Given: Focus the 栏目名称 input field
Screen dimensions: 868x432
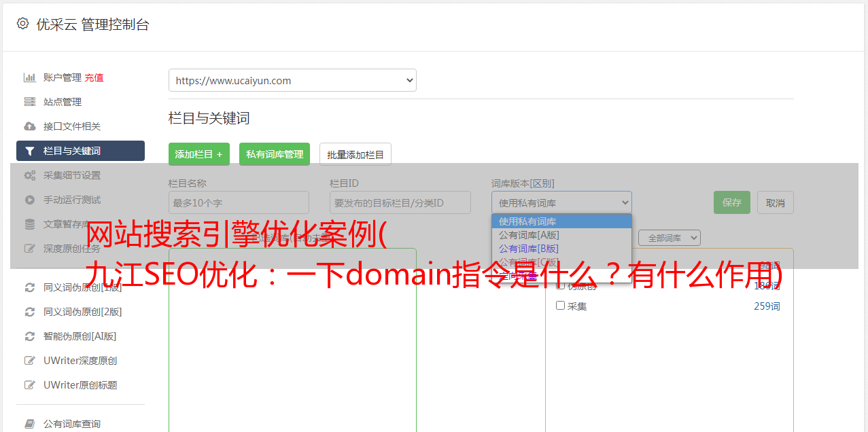Looking at the screenshot, I should point(239,202).
